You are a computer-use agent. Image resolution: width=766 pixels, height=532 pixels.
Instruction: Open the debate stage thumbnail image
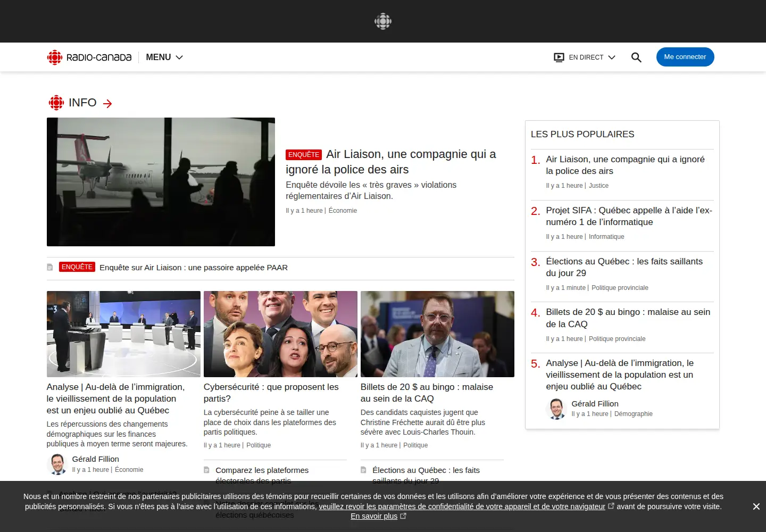click(123, 334)
